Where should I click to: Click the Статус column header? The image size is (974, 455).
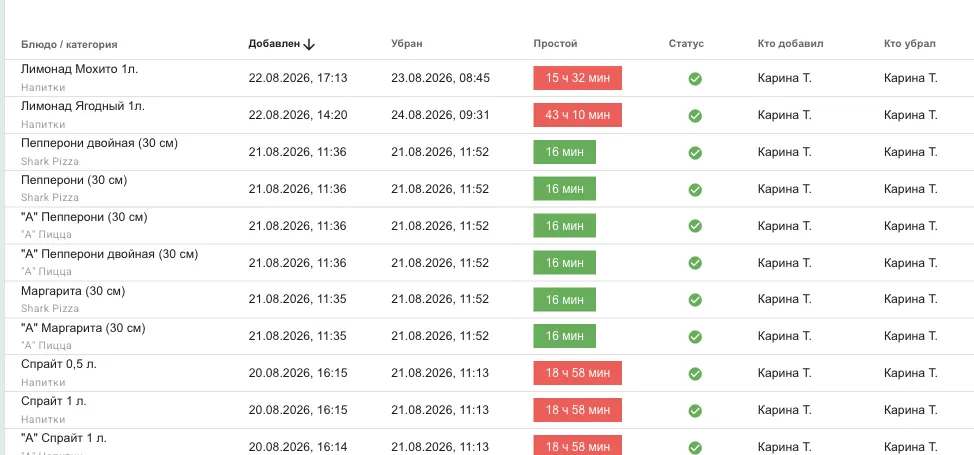686,44
